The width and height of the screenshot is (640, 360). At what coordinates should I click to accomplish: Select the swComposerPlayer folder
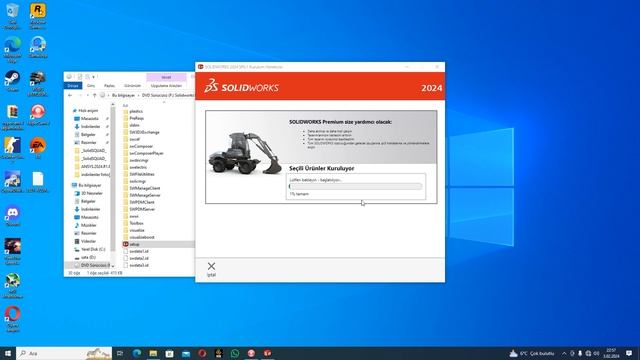[146, 153]
